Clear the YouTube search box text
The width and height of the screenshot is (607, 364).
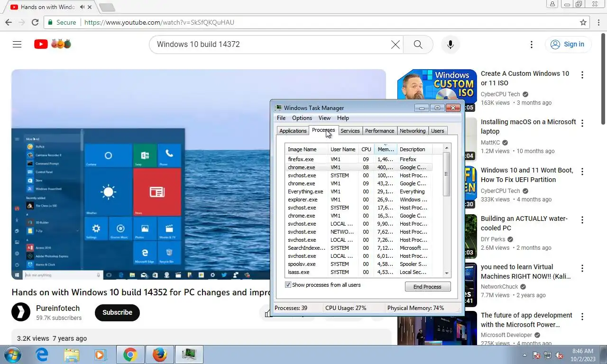coord(395,44)
